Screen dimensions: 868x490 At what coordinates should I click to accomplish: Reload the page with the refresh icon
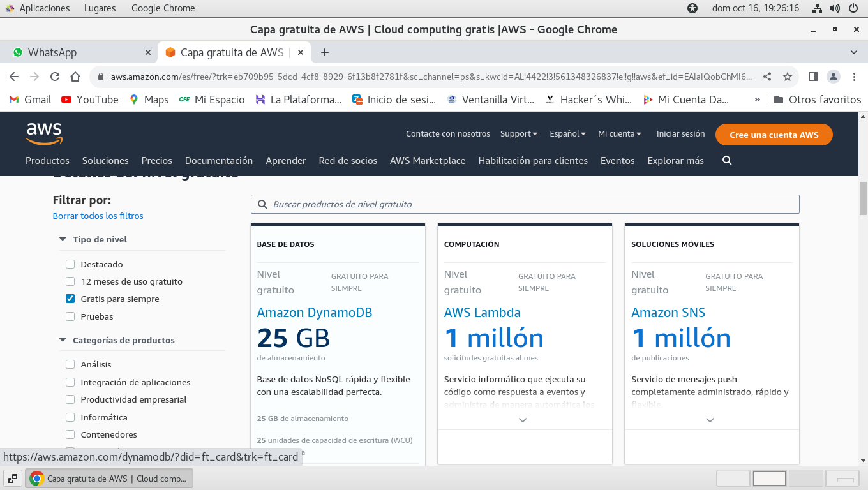pyautogui.click(x=55, y=77)
